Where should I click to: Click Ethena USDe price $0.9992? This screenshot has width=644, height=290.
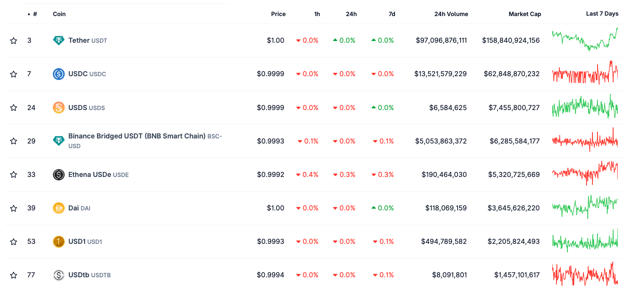(x=271, y=174)
